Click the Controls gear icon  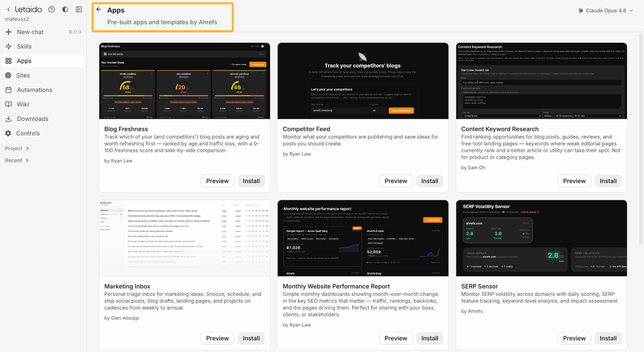pyautogui.click(x=8, y=133)
